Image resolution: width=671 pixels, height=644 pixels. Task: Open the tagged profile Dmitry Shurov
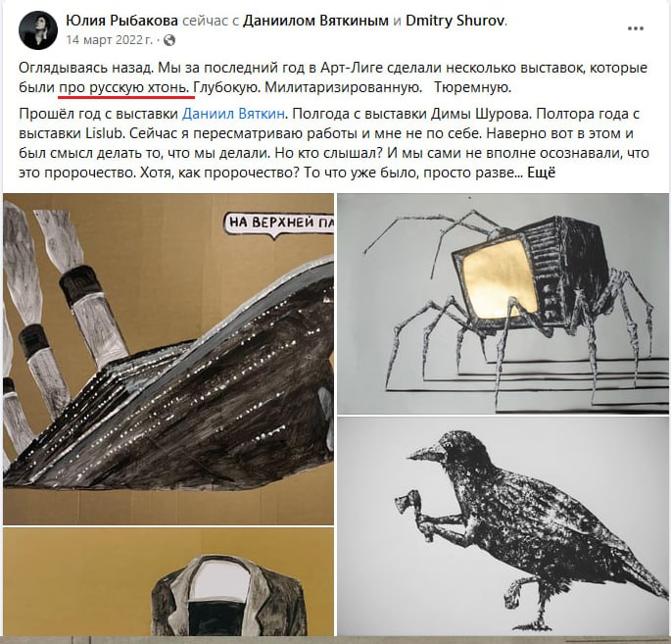[x=455, y=21]
